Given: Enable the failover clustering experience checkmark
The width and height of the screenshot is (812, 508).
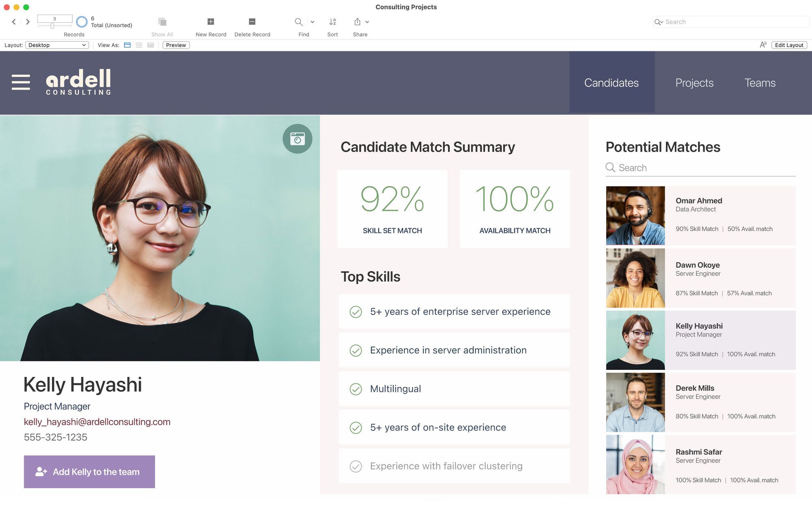Looking at the screenshot, I should (356, 466).
